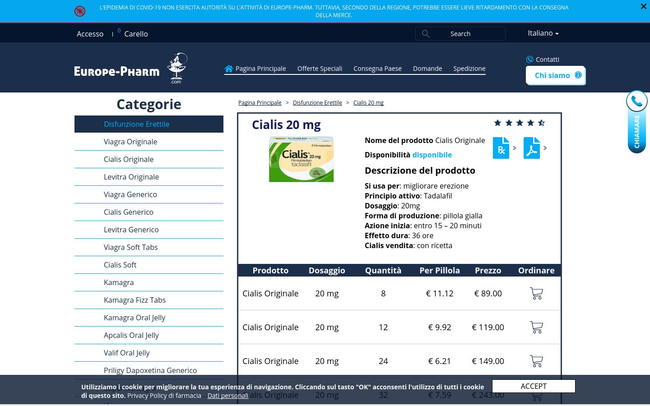
Task: Click the third rating star
Action: coord(519,123)
